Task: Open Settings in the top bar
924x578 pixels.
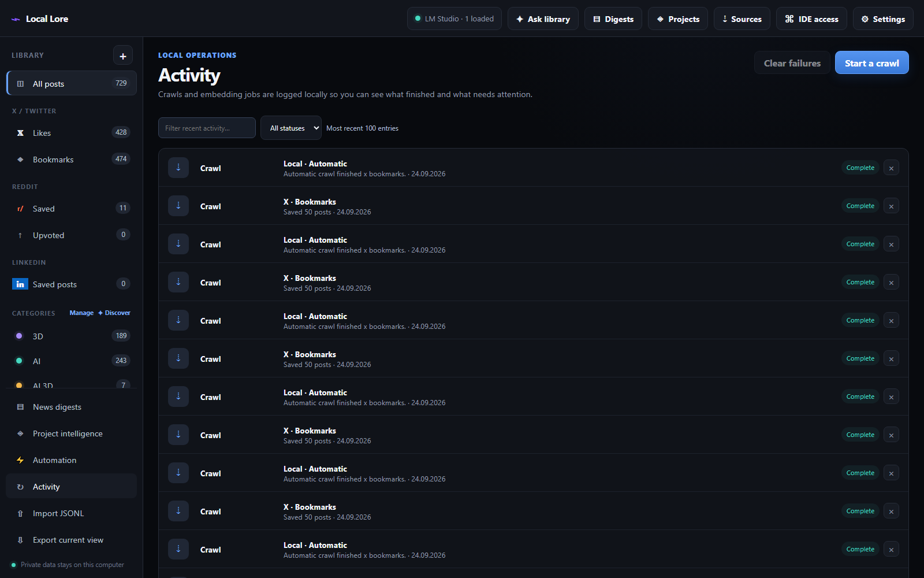Action: coord(883,18)
